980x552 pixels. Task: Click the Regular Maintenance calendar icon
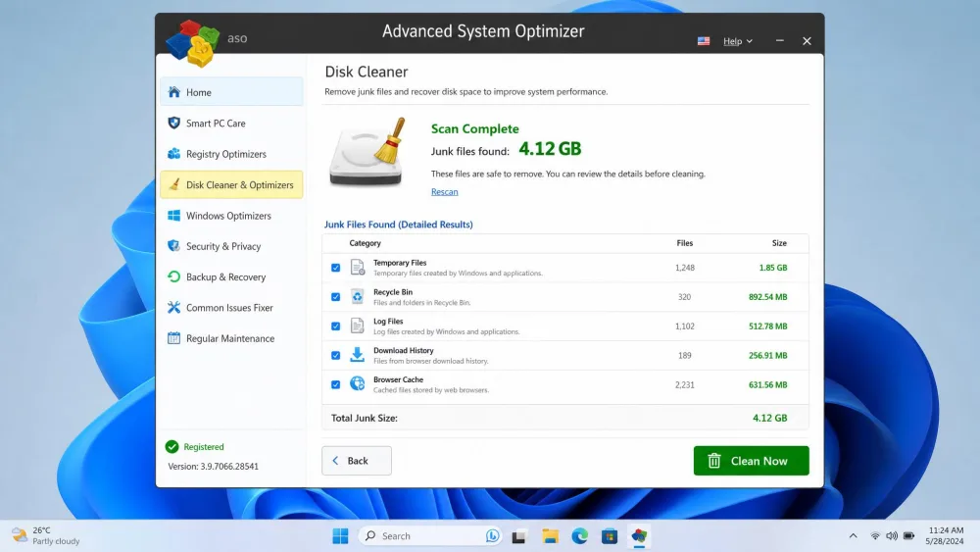[x=173, y=338]
